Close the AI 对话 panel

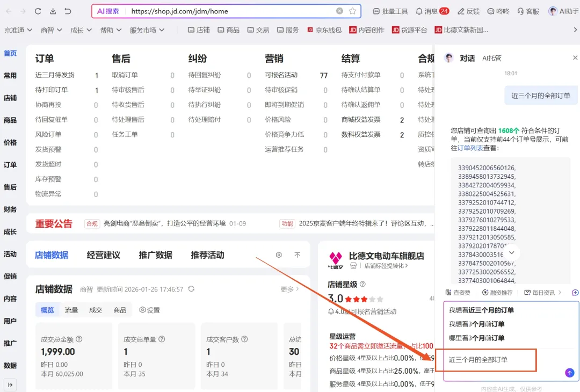click(x=575, y=57)
